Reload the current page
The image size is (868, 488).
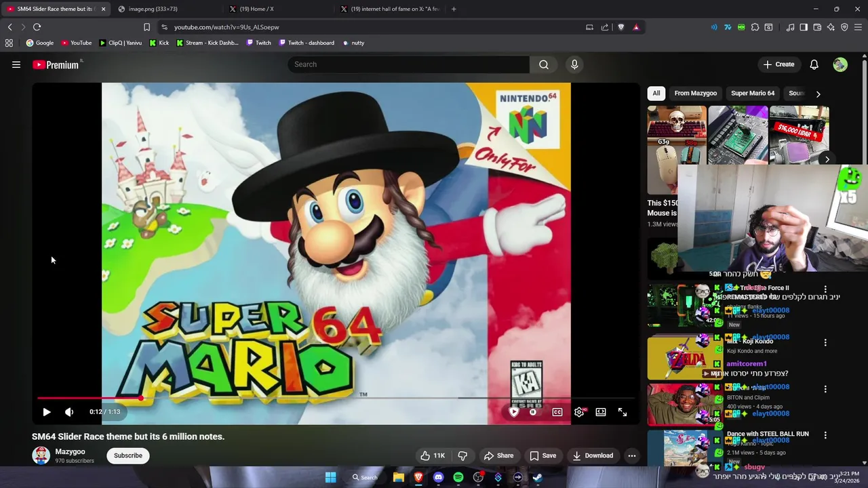(x=37, y=27)
